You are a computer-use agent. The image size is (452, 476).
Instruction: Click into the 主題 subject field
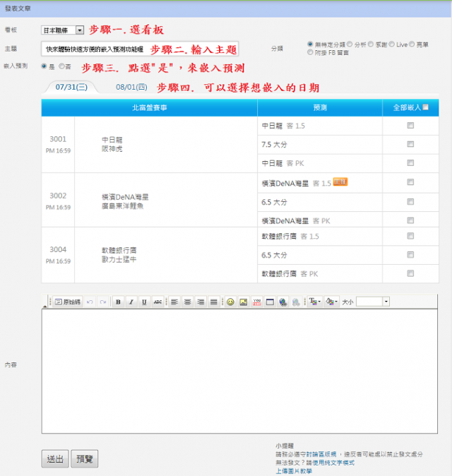[x=140, y=49]
